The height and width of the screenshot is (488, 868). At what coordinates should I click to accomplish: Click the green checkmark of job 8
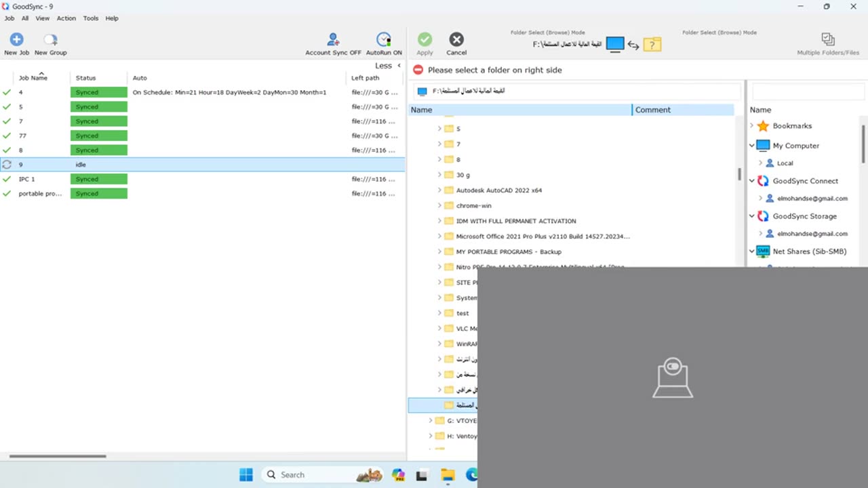click(7, 150)
